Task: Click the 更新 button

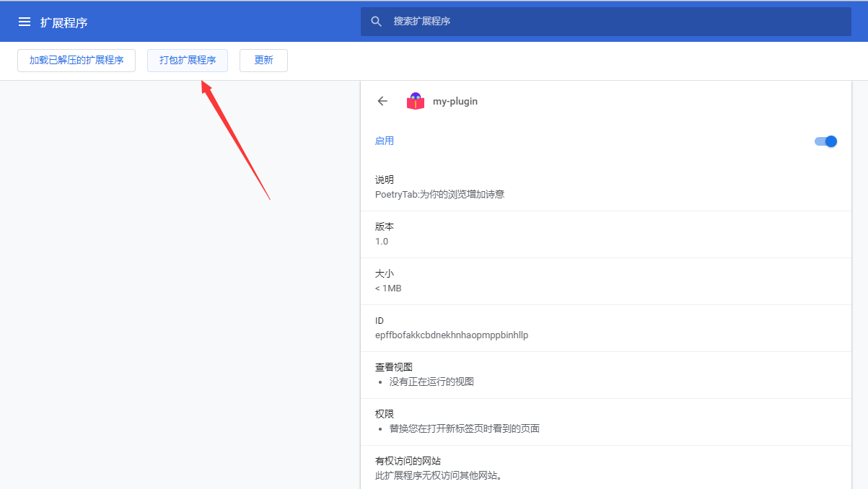Action: coord(263,61)
